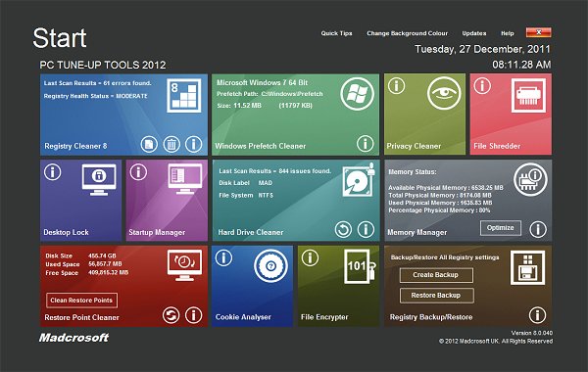The width and height of the screenshot is (588, 372).
Task: Click the red close button at top right
Action: pyautogui.click(x=538, y=32)
